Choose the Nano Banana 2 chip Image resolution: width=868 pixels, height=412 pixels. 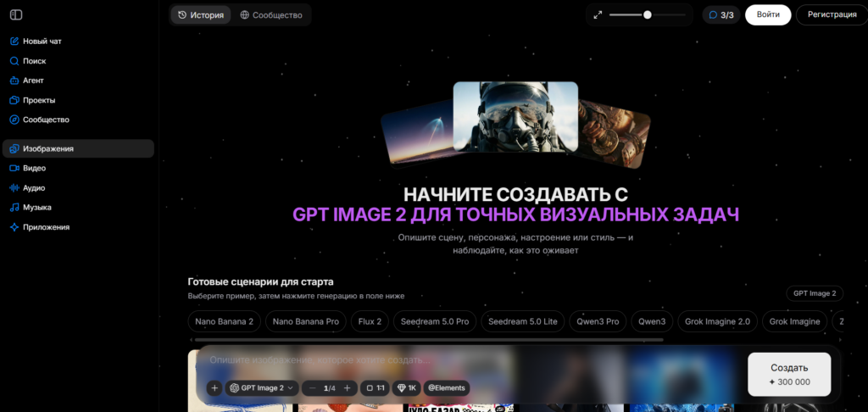pos(224,321)
